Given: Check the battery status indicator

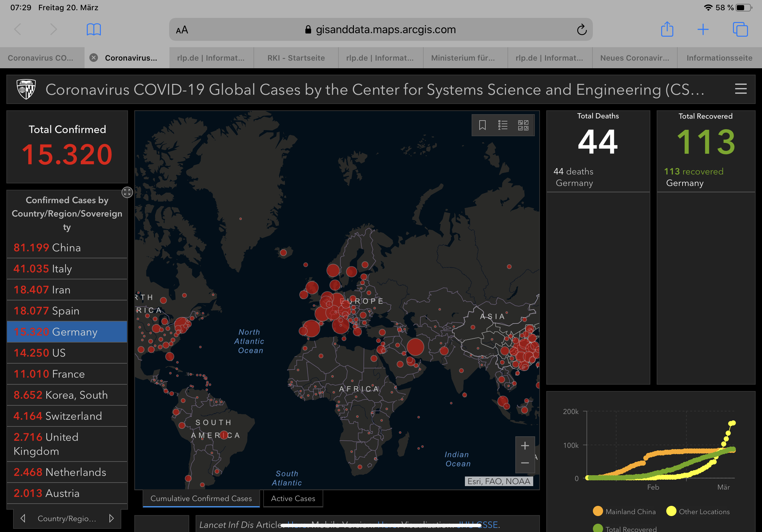Looking at the screenshot, I should coord(743,7).
